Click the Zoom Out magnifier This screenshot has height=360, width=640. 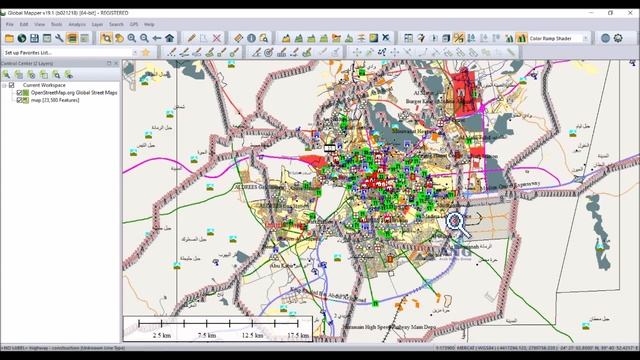pos(144,38)
